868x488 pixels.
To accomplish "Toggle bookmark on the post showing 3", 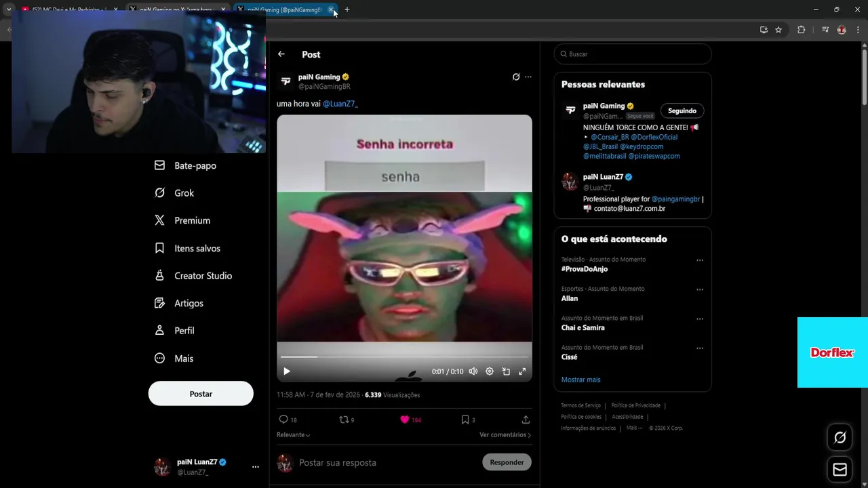I will 468,420.
